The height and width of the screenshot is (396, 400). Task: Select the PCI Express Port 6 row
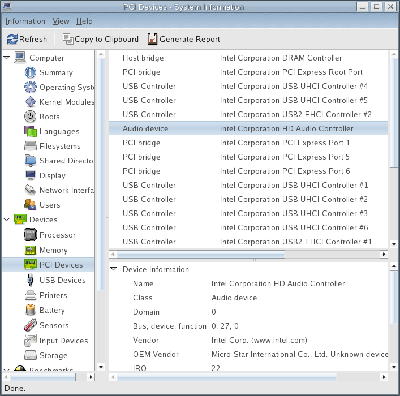(x=248, y=171)
